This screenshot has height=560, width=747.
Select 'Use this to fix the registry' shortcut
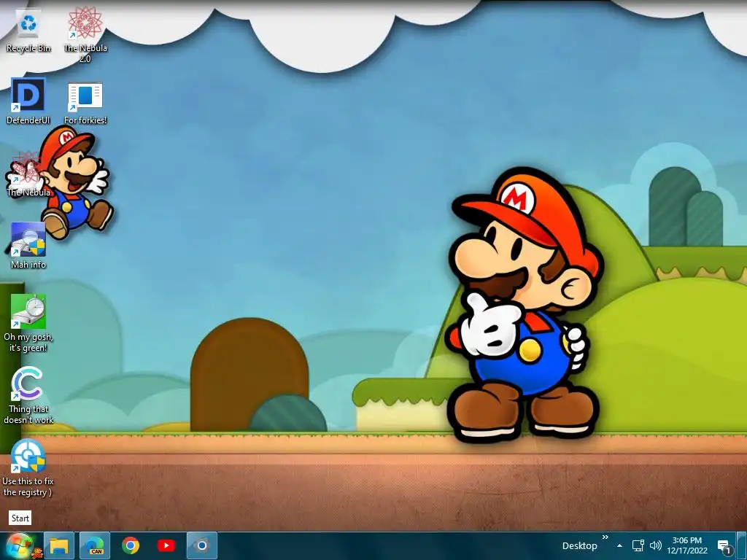click(x=28, y=468)
